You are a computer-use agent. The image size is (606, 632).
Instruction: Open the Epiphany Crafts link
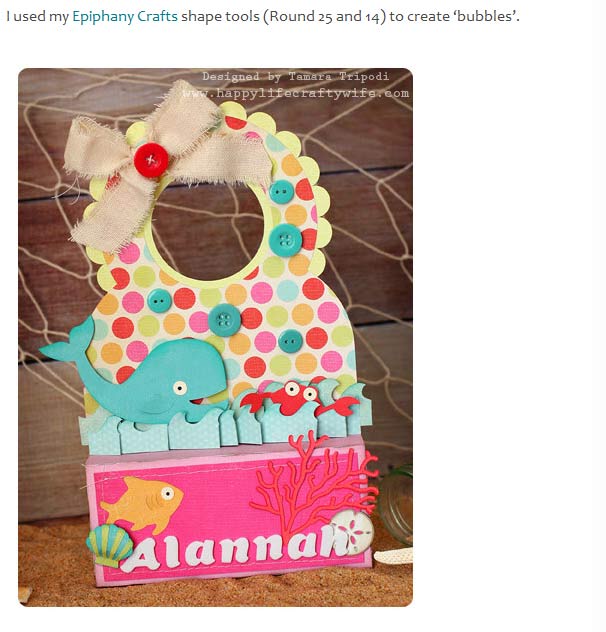click(x=125, y=17)
